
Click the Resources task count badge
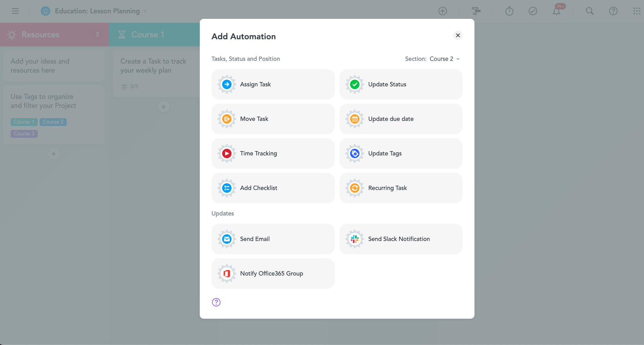[97, 35]
